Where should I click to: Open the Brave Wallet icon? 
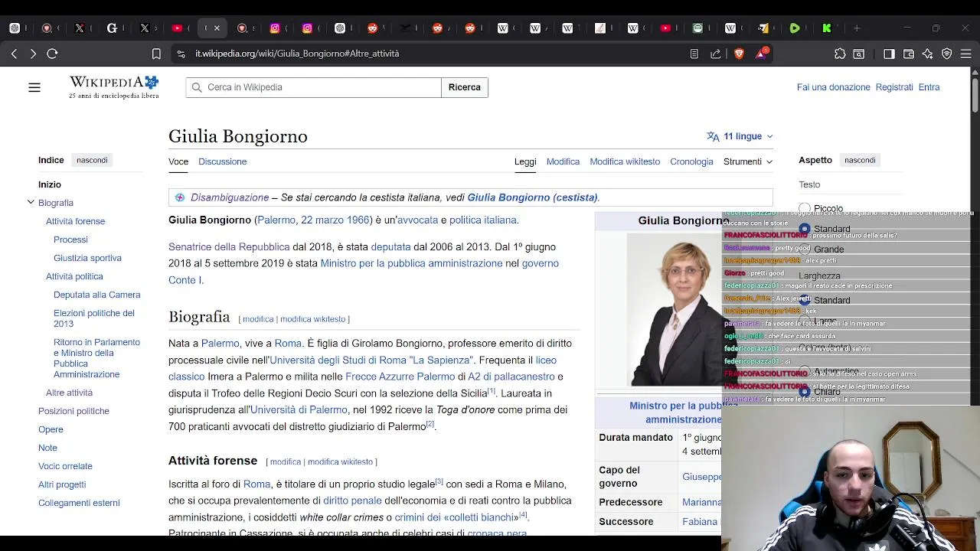(x=909, y=54)
